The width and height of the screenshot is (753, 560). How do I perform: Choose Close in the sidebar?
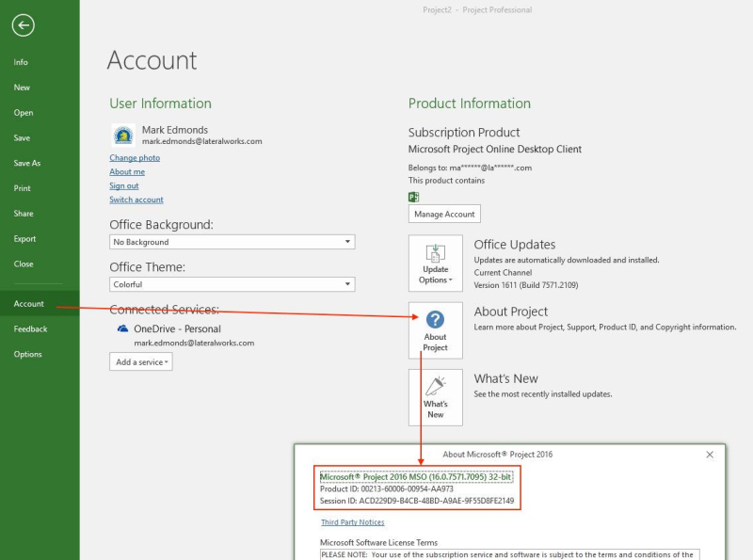coord(24,264)
